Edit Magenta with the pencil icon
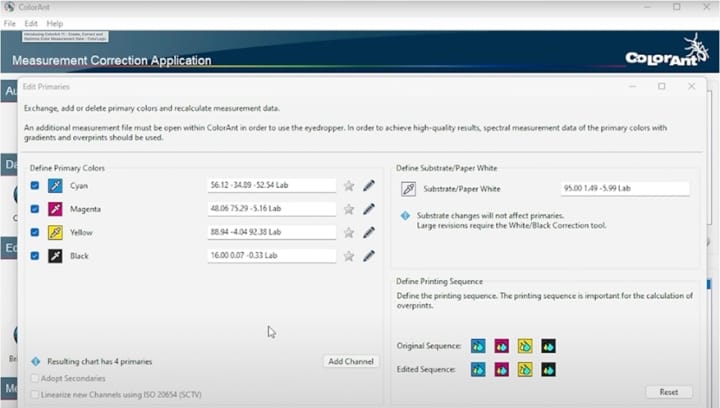This screenshot has width=720, height=408. pos(369,209)
